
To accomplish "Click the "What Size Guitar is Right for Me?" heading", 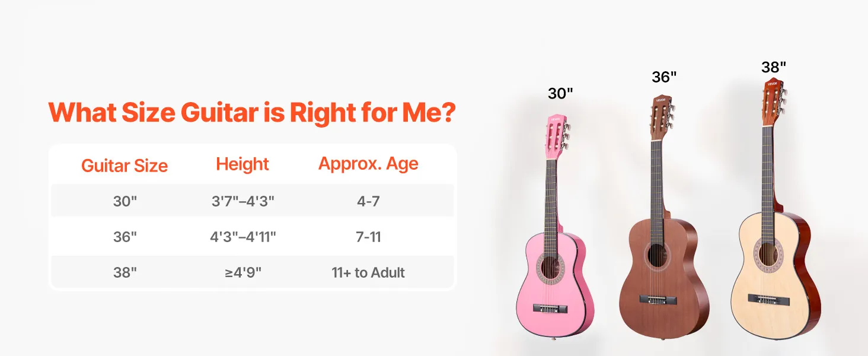I will click(252, 112).
